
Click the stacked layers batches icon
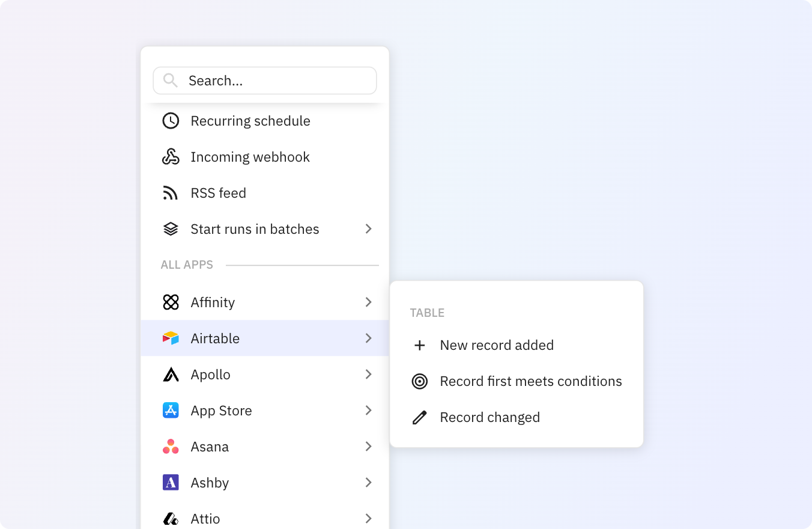click(171, 229)
